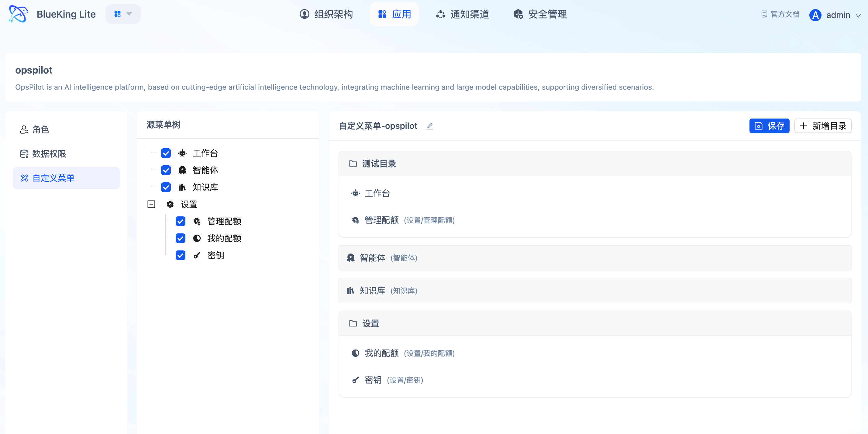Click the BlueKing Lite logo icon
The height and width of the screenshot is (434, 868).
(18, 14)
